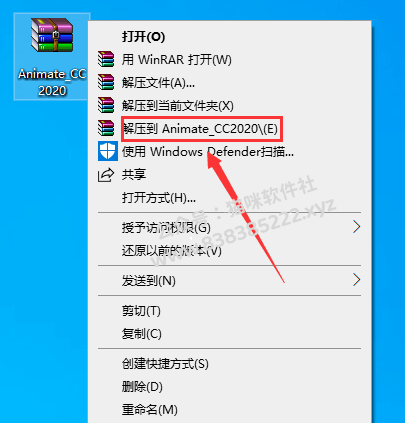Click the share arrow icon

point(106,175)
